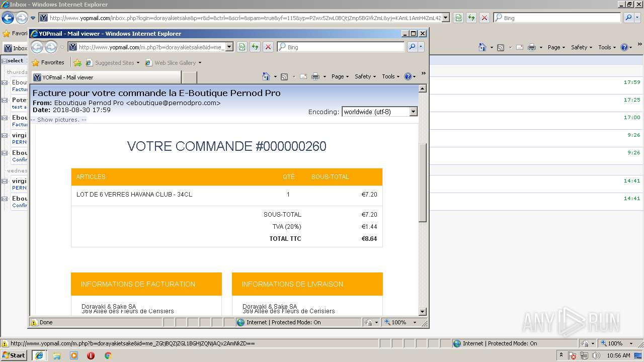Open Windows Explorer from taskbar

[x=57, y=355]
